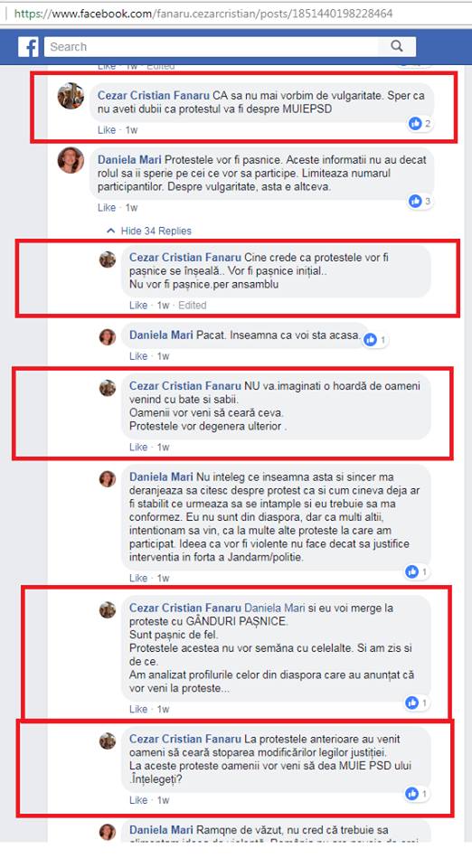Like the 'MUIE PSD ului' reply
472x868 pixels.
[x=138, y=800]
